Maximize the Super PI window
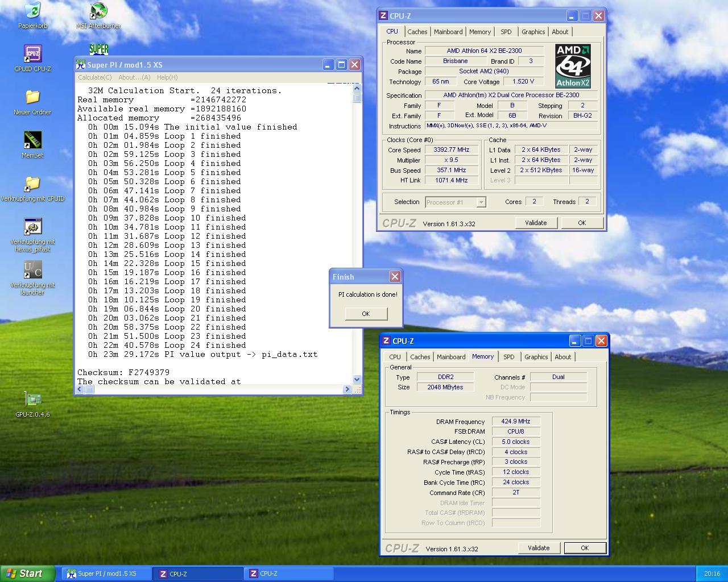 tap(341, 65)
